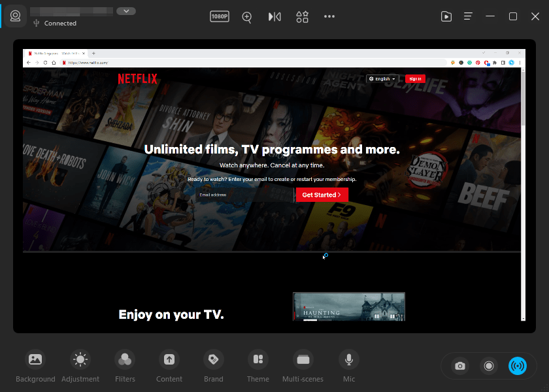The height and width of the screenshot is (392, 549).
Task: Open the picture-in-picture preview icon
Action: point(446,16)
